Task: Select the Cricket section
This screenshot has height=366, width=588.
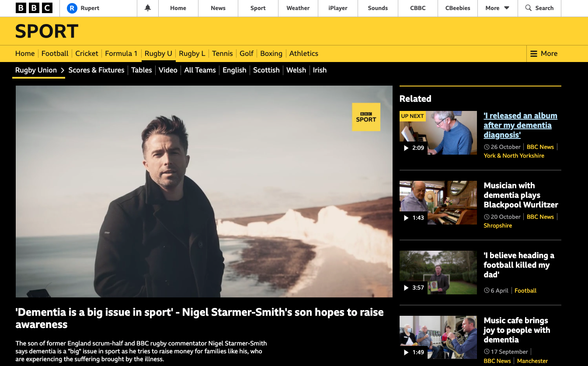Action: [87, 54]
